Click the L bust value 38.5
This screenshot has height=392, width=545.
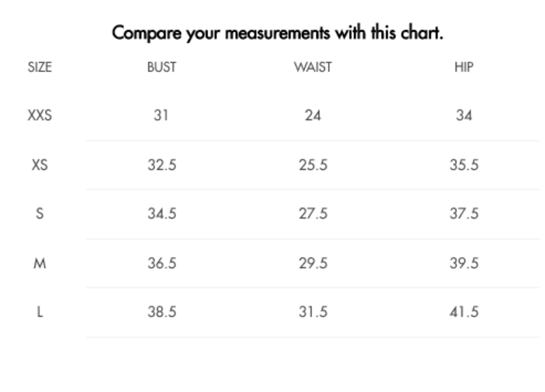tap(161, 312)
